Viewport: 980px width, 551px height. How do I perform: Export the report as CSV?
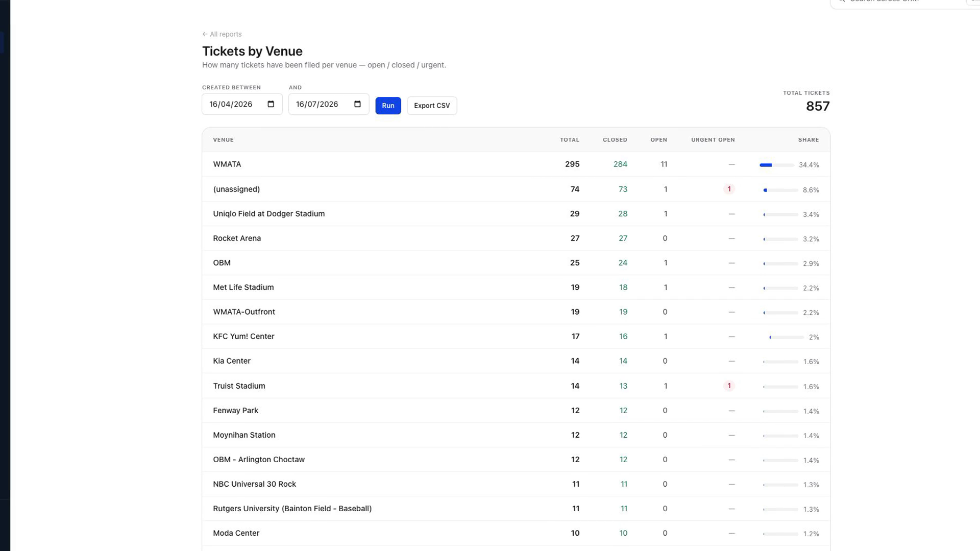tap(432, 106)
